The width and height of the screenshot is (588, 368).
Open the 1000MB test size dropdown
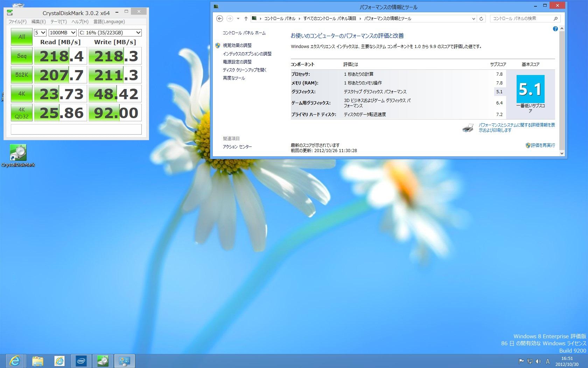(x=62, y=33)
